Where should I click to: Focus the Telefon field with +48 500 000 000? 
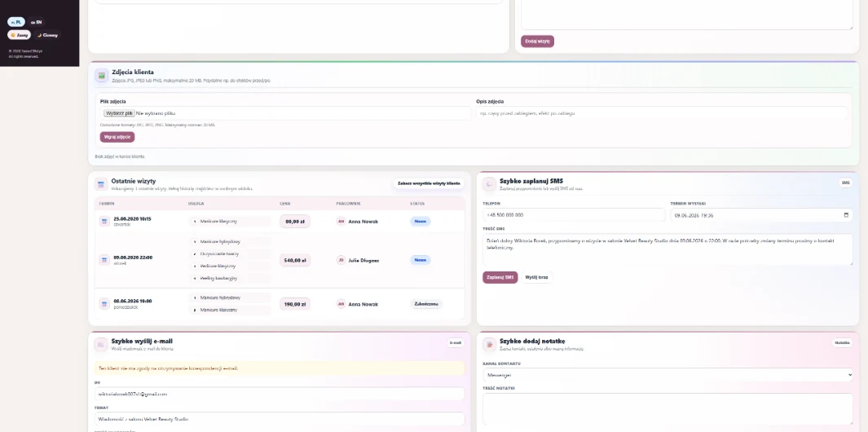coord(574,215)
